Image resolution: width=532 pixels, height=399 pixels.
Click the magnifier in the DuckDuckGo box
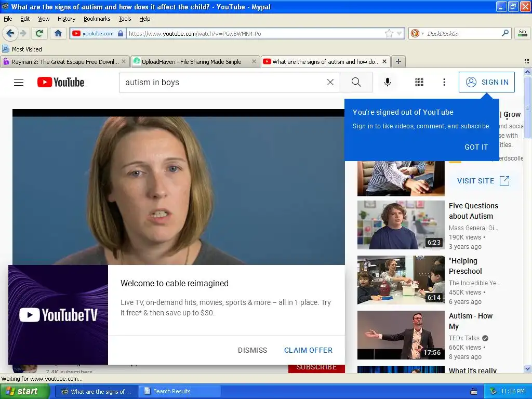point(505,33)
